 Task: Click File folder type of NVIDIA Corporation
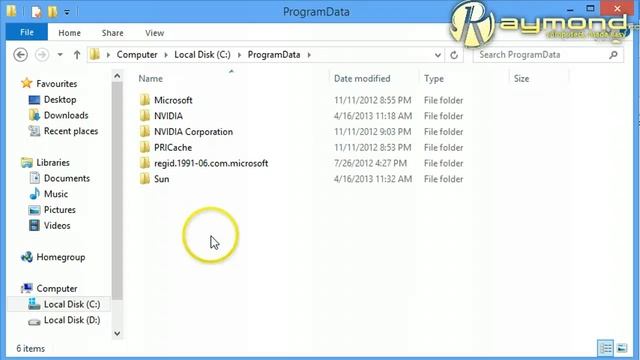pyautogui.click(x=443, y=131)
